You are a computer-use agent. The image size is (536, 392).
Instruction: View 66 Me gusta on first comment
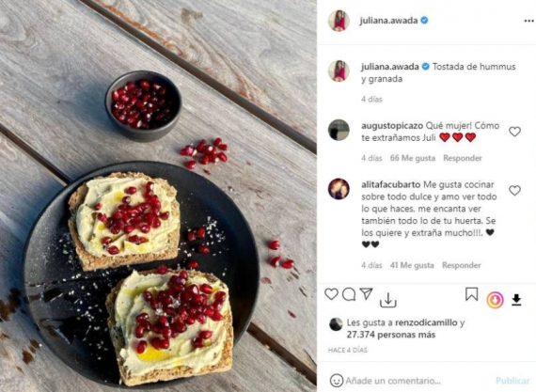coord(413,158)
